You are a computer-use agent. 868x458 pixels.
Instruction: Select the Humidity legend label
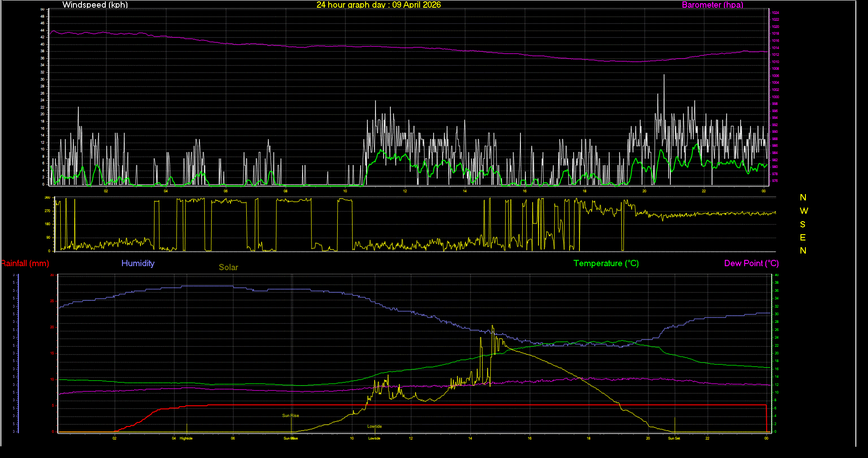click(138, 263)
